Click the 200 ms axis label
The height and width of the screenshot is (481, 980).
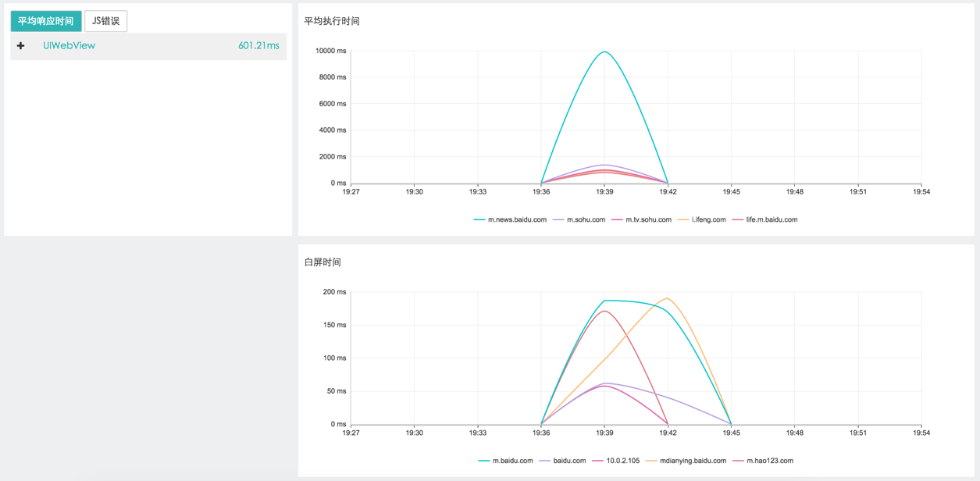point(334,292)
